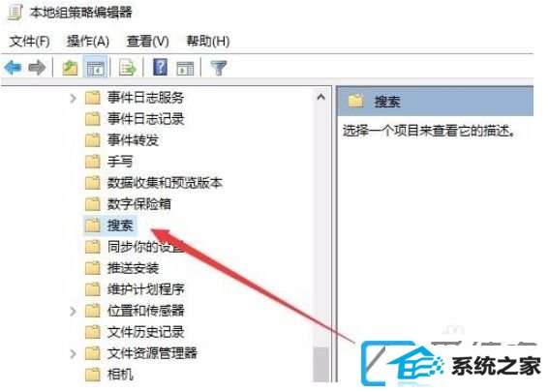Open Help via the question mark icon
Image resolution: width=549 pixels, height=392 pixels.
click(x=160, y=67)
